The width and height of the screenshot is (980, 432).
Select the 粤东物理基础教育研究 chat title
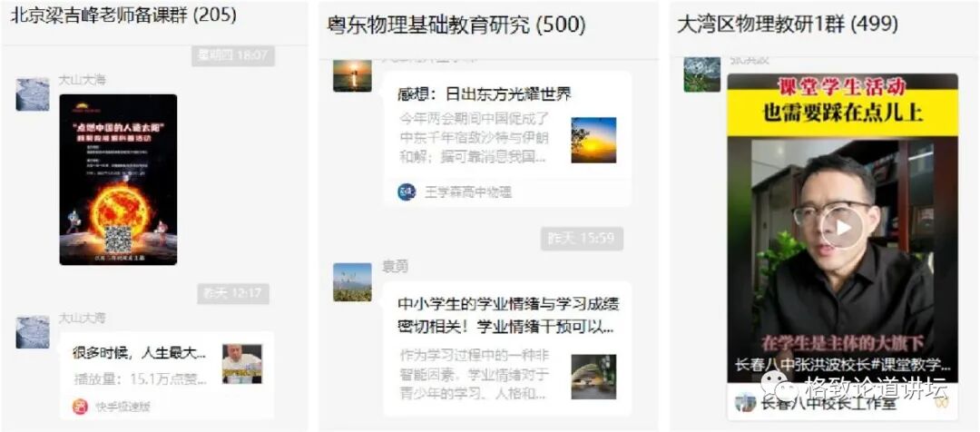click(x=456, y=25)
